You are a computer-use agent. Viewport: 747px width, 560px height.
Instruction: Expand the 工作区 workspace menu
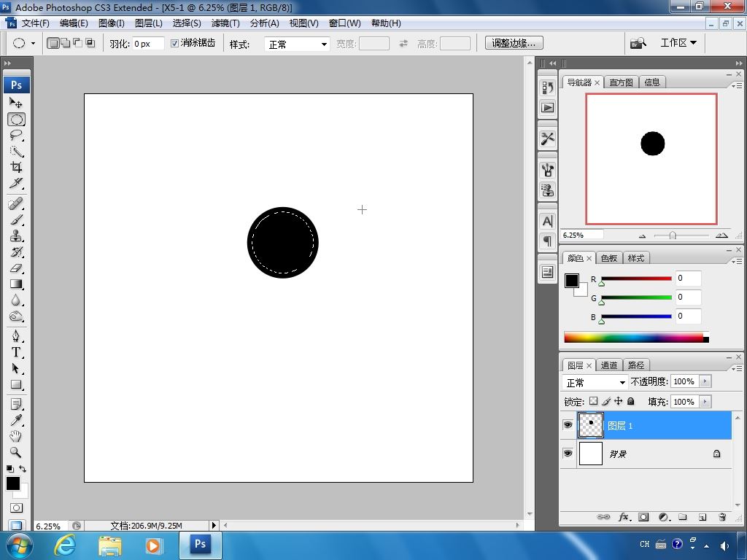[678, 43]
